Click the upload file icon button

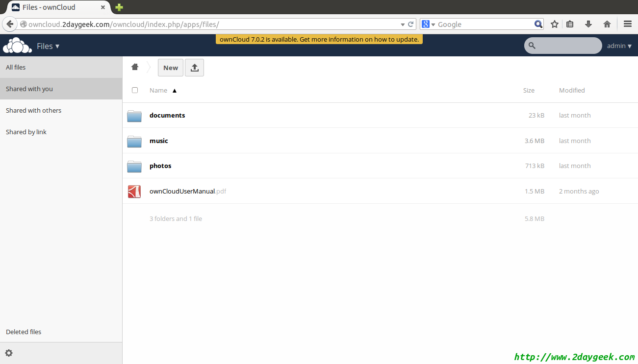194,68
